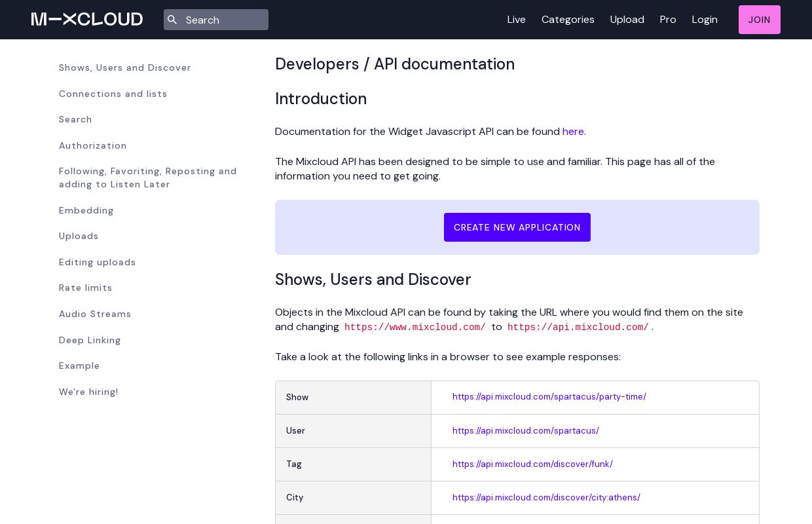Select Search in the sidebar navigation
This screenshot has height=524, width=812.
point(75,119)
